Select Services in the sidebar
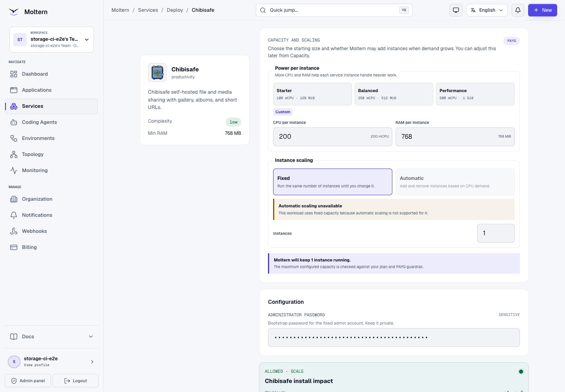The width and height of the screenshot is (565, 392). [51, 106]
